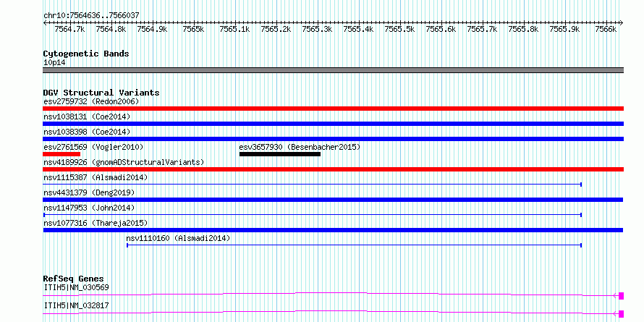Click the RefSeq Genes track title
This screenshot has height=322, width=644.
[x=74, y=279]
